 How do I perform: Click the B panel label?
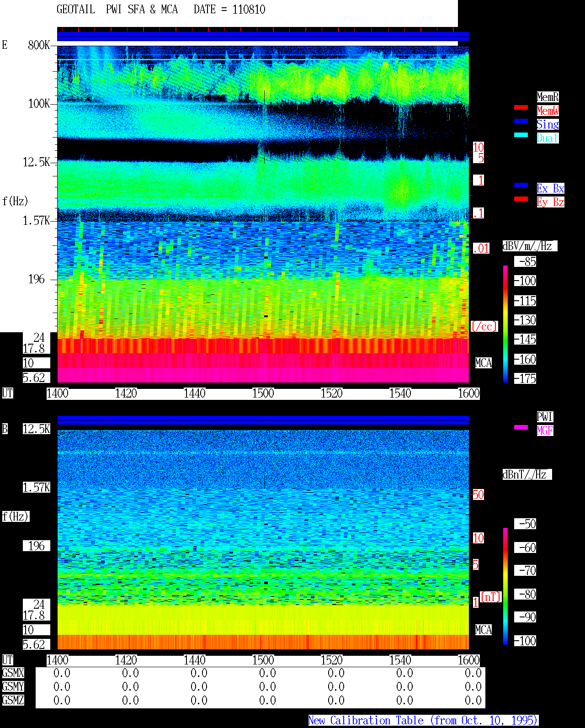(x=5, y=429)
